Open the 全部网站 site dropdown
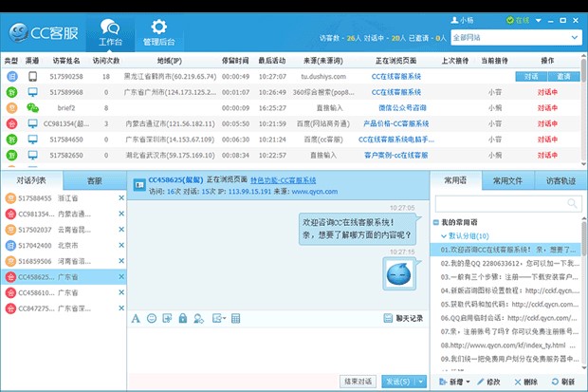 (515, 38)
